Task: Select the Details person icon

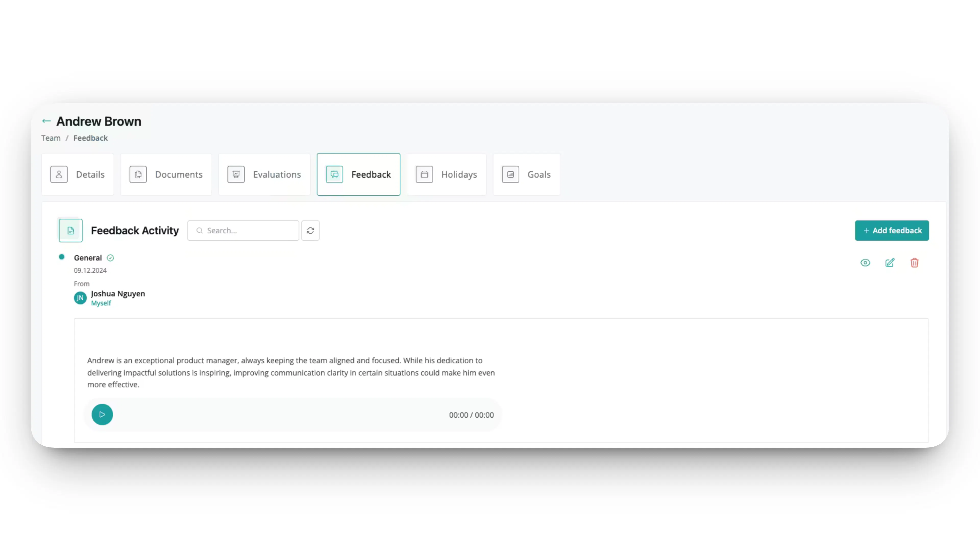Action: point(59,174)
